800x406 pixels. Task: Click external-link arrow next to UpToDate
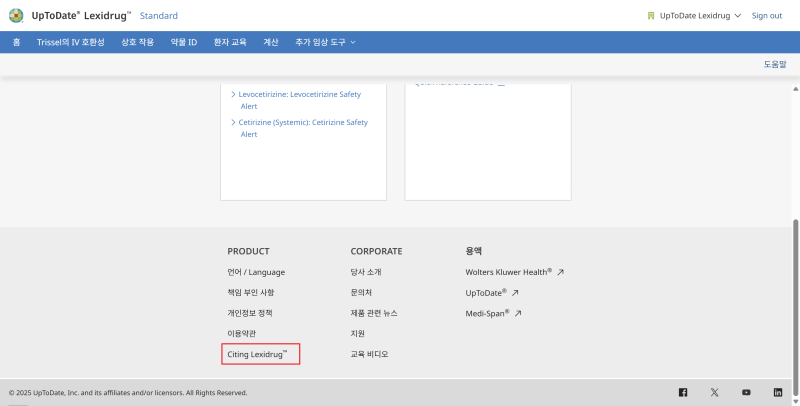pyautogui.click(x=515, y=293)
